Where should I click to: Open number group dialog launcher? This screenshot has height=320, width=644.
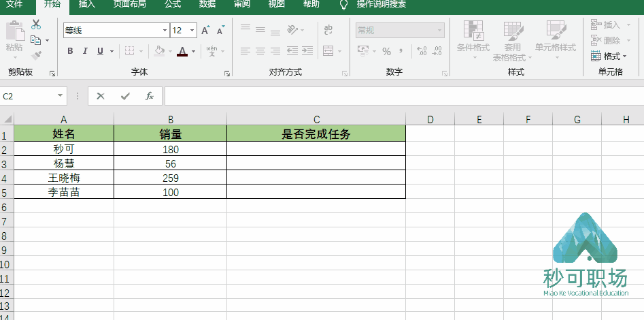[444, 74]
